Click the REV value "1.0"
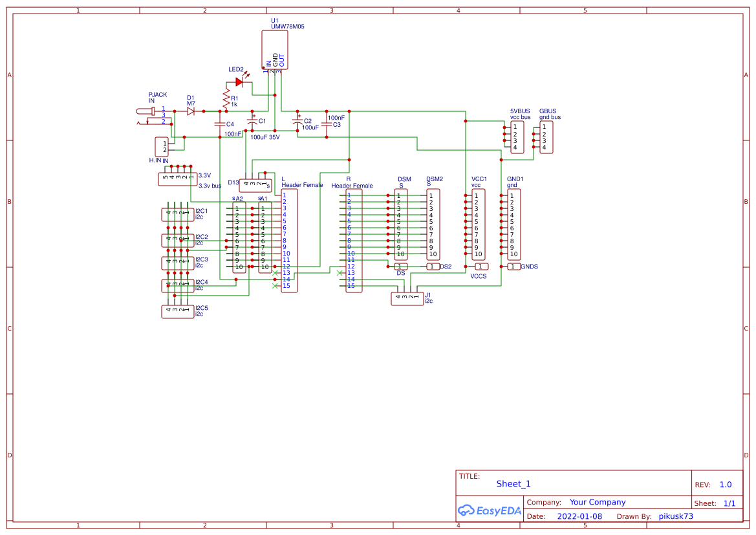756x535 pixels. 726,485
